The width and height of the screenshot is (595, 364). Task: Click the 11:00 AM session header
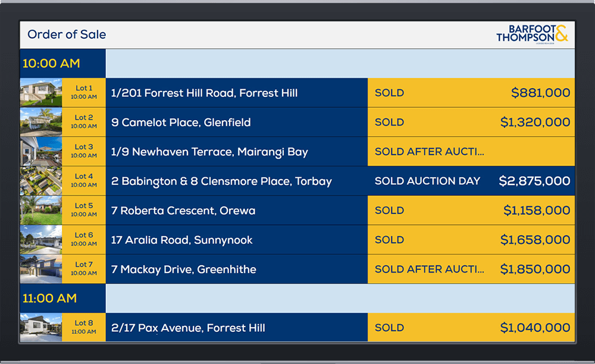coord(49,298)
